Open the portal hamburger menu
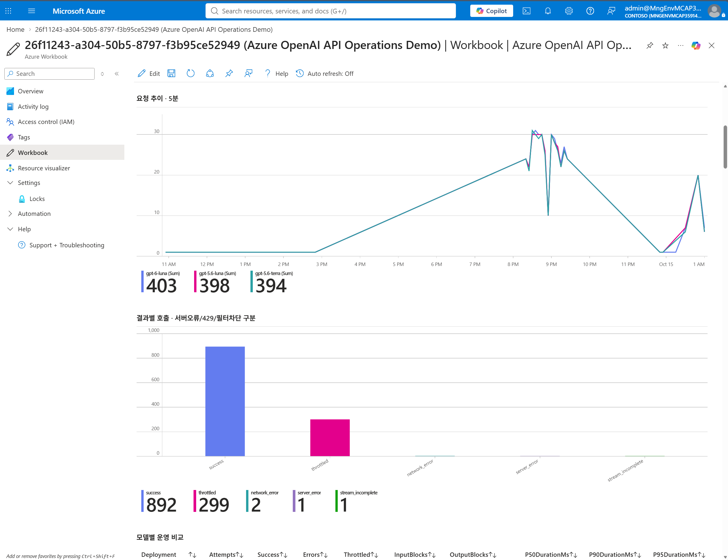This screenshot has width=728, height=560. pos(32,11)
